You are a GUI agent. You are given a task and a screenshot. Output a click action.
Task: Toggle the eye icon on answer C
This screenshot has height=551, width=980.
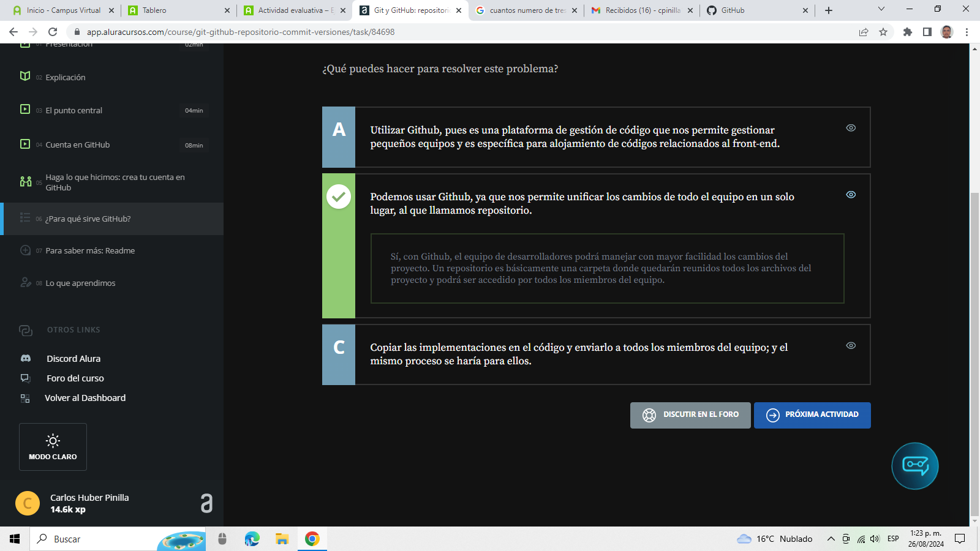pos(851,345)
